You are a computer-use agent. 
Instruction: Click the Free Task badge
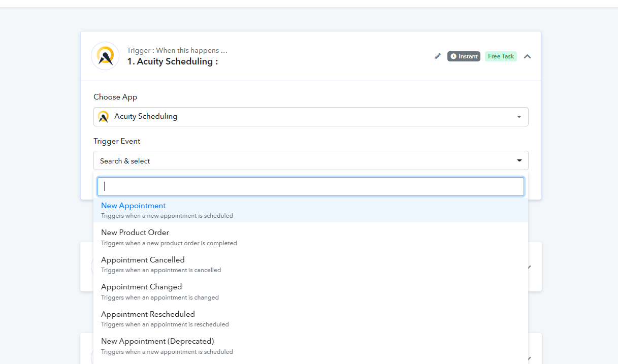coord(501,56)
